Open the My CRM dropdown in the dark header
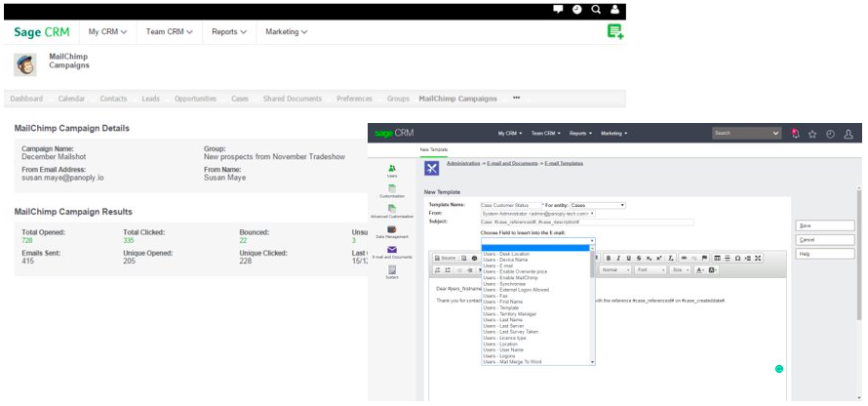 tap(509, 134)
